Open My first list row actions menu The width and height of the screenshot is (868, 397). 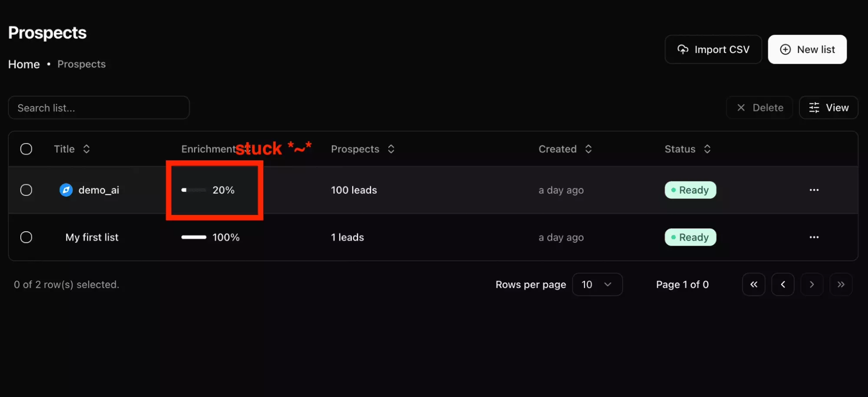click(814, 237)
